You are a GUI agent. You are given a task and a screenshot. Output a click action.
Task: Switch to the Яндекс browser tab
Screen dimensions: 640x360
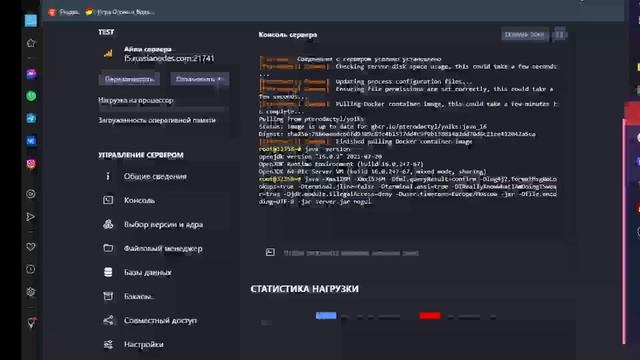(x=64, y=12)
